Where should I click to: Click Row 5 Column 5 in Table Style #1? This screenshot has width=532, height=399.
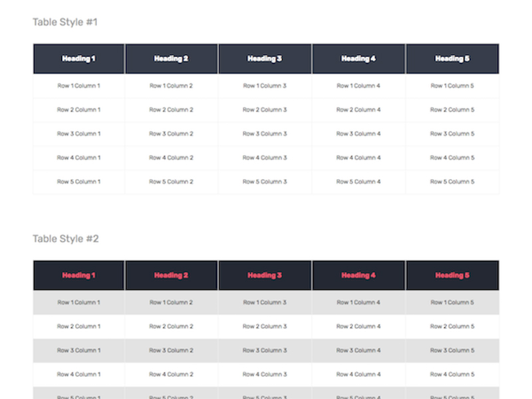(x=452, y=182)
